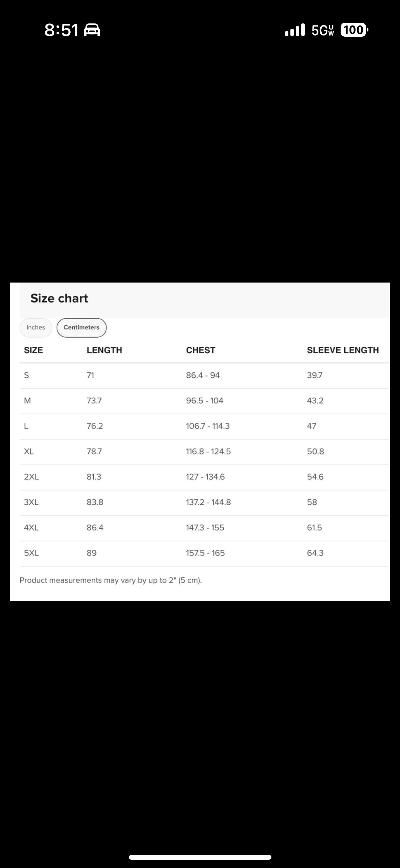Tap the battery level icon
The height and width of the screenshot is (868, 400).
tap(354, 30)
